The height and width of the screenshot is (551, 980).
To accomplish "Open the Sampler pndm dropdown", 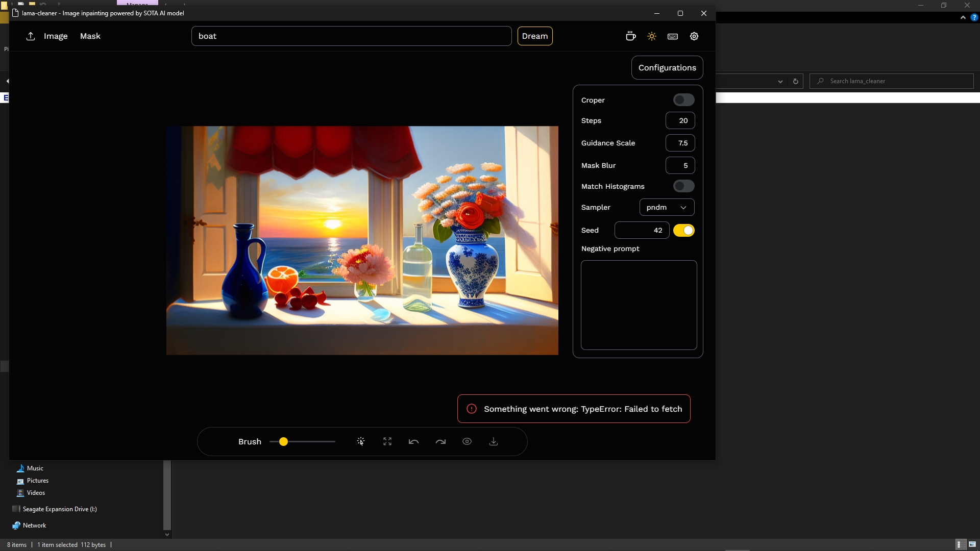I will [x=667, y=207].
